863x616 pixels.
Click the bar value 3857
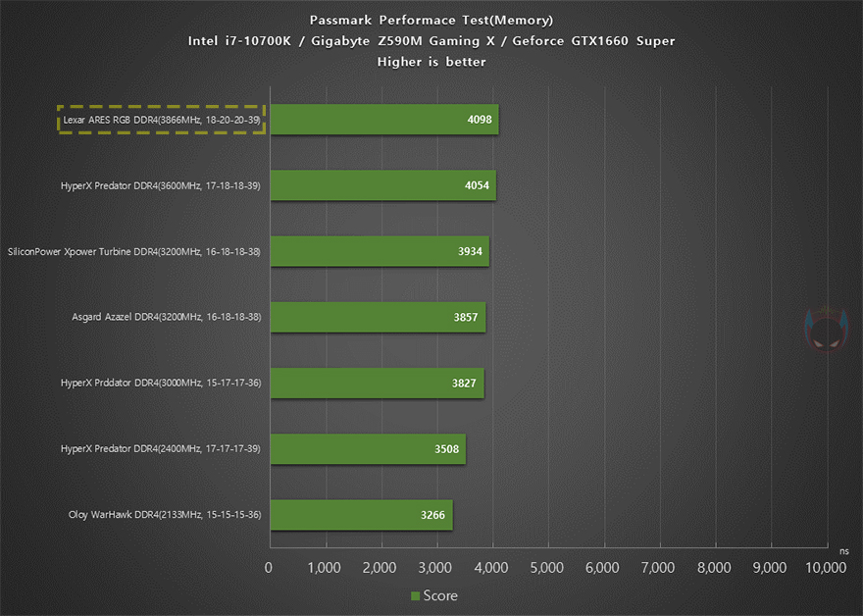(x=466, y=317)
